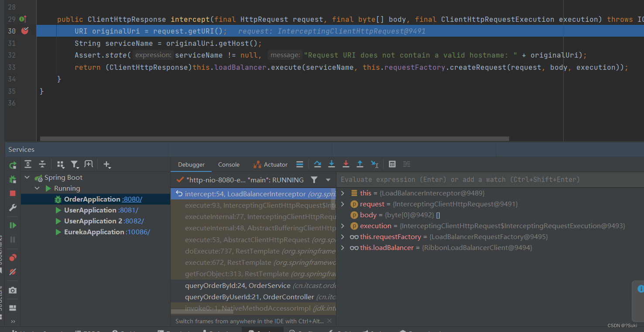This screenshot has width=644, height=332.
Task: Select frame intercept:54, LoadBalancerInterceptor
Action: click(253, 194)
